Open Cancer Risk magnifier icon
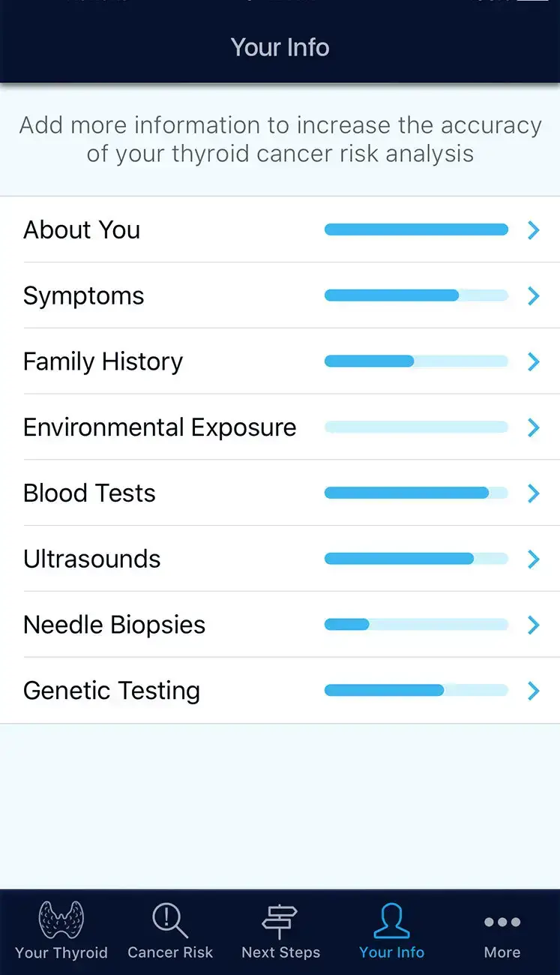 (170, 921)
